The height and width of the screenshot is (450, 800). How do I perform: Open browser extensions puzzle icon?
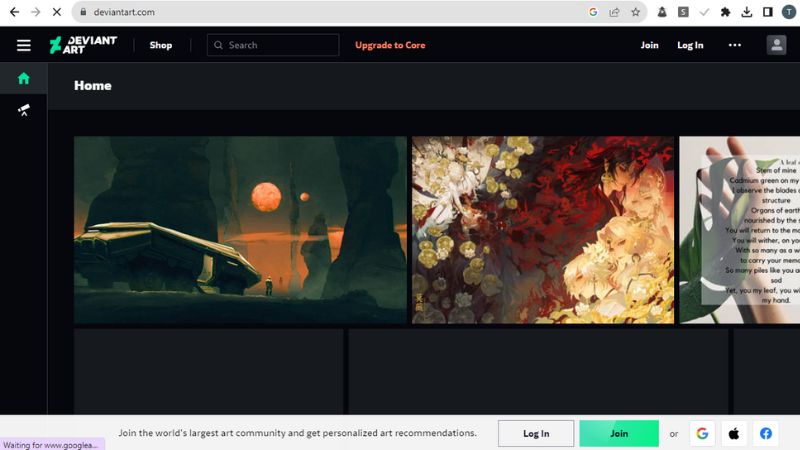pos(725,12)
